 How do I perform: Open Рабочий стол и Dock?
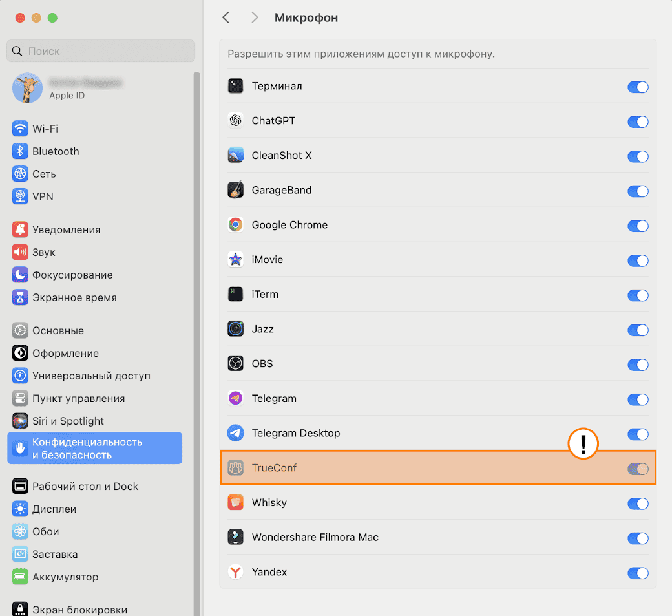click(x=95, y=487)
